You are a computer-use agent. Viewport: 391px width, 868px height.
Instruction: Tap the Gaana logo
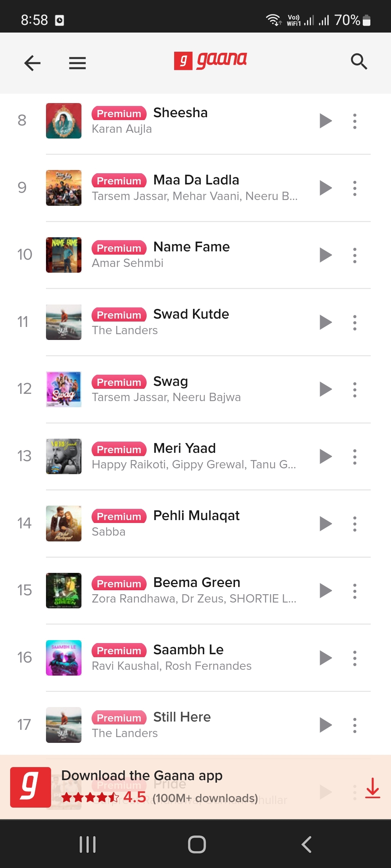coord(210,60)
